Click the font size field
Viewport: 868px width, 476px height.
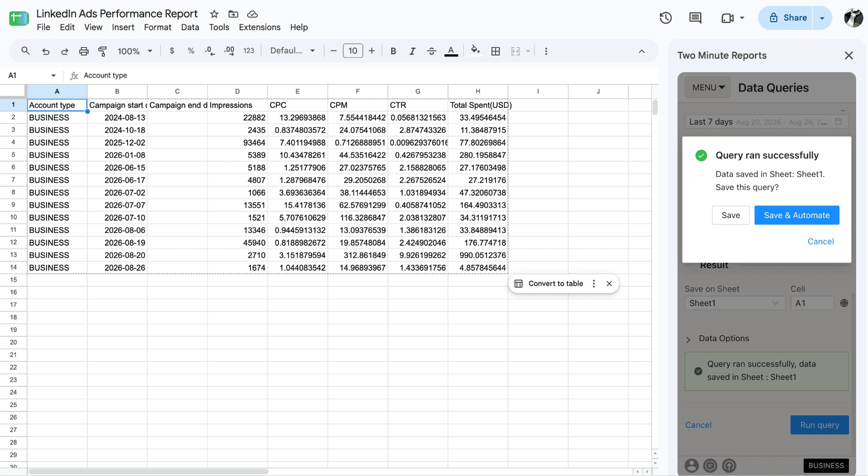353,51
